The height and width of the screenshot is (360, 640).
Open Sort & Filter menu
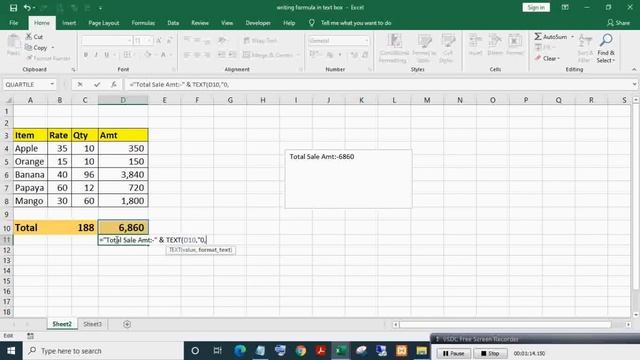coord(585,48)
